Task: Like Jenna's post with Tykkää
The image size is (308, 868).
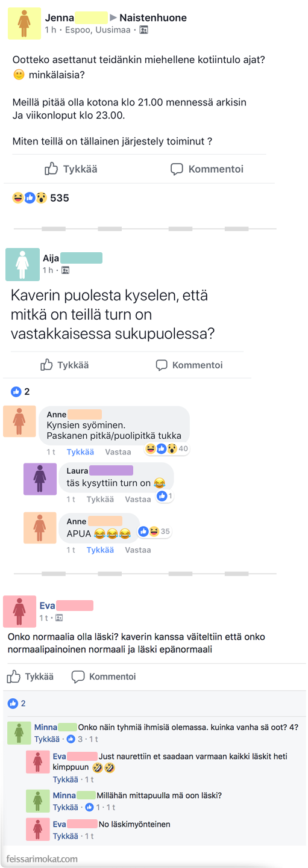Action: point(71,169)
